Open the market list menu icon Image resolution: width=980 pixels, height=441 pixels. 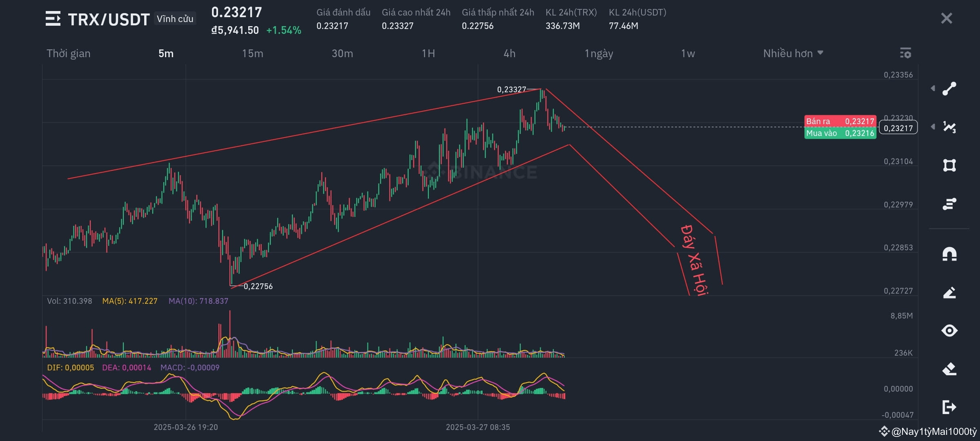coord(53,19)
